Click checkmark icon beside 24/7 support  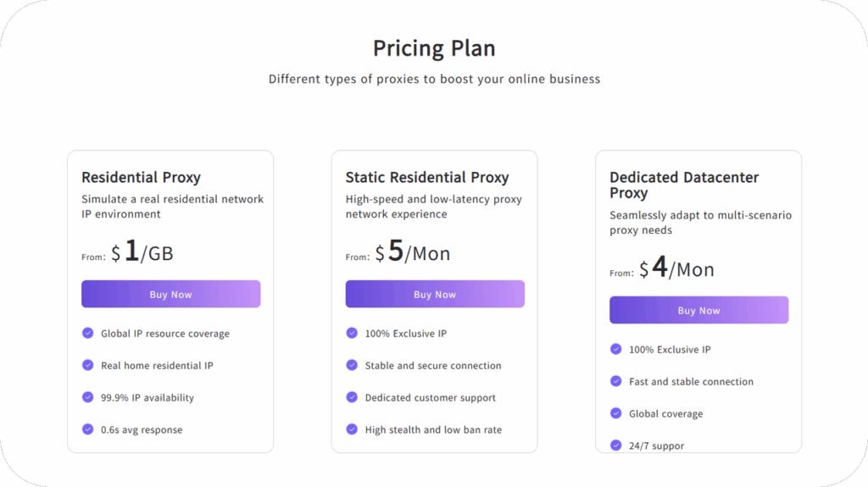[x=615, y=445]
